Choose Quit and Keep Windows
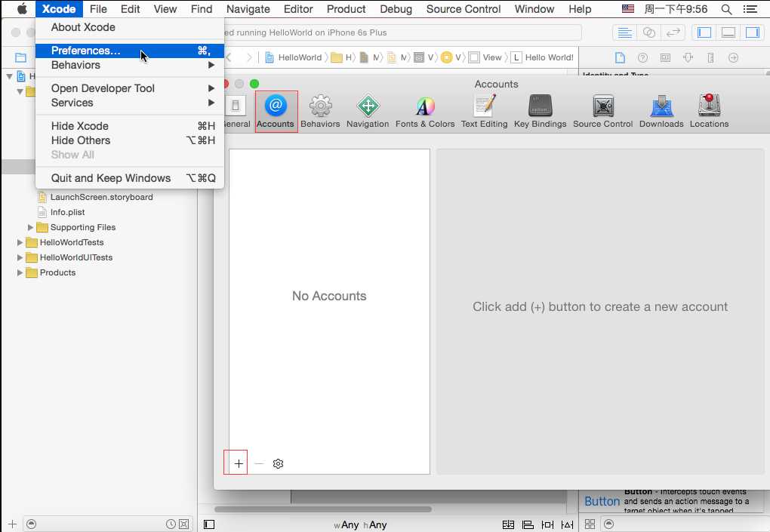Screen dimensions: 770x532 pos(130,178)
